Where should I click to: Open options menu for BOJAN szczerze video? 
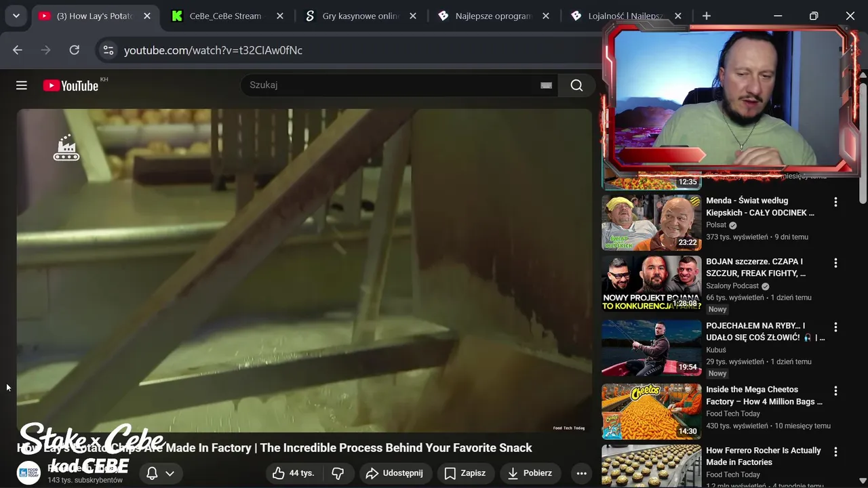pos(835,263)
